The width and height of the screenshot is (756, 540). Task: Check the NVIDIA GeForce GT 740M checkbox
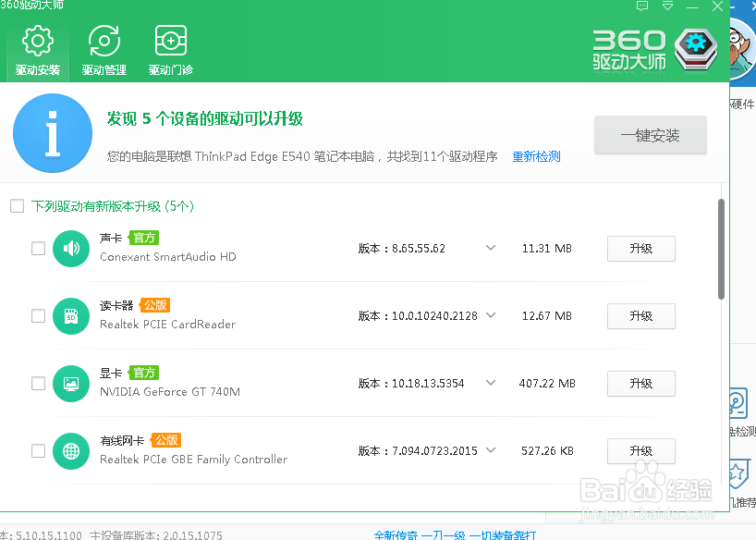point(38,383)
